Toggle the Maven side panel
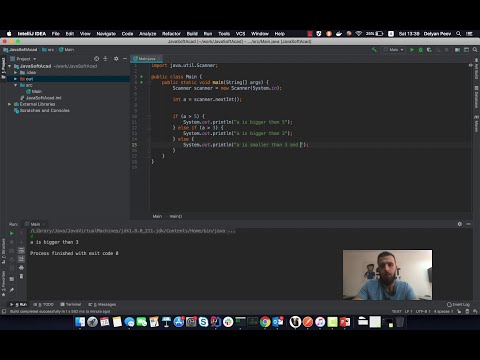480x360 pixels. coord(476,124)
